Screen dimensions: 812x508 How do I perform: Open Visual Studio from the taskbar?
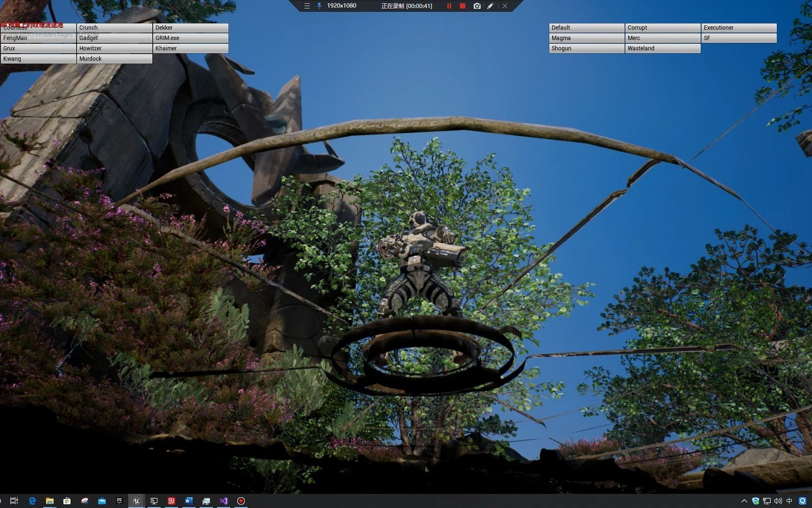[223, 501]
